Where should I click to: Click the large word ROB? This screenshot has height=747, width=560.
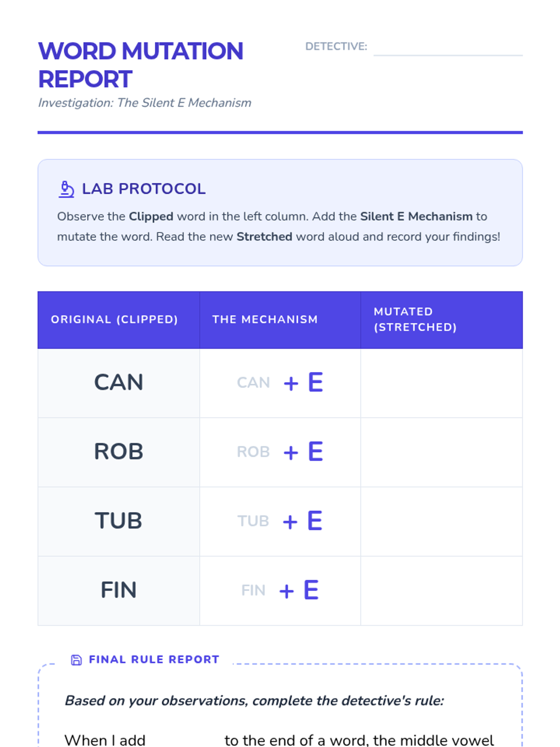pyautogui.click(x=119, y=451)
